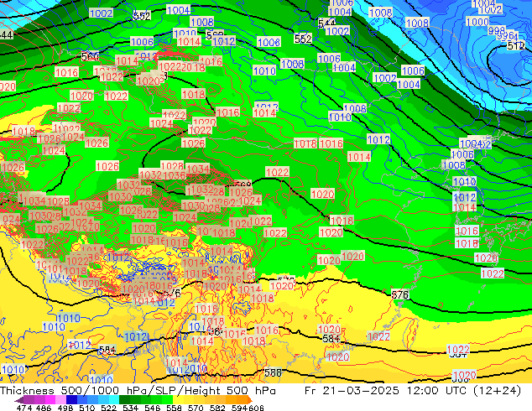Click the magenta swatch in the thickness legend

(50, 399)
